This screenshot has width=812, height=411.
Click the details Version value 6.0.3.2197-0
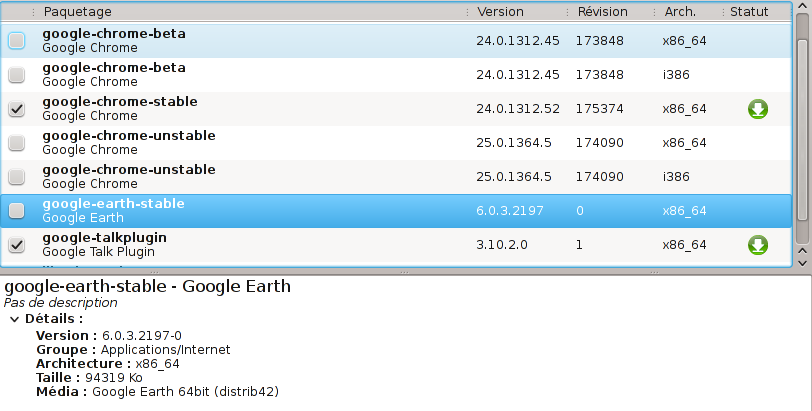pos(142,336)
